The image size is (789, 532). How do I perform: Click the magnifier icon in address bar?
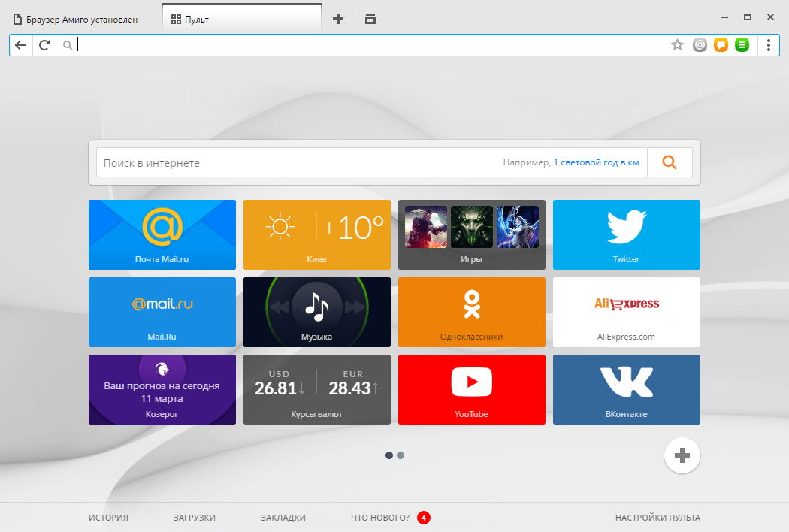coord(68,45)
